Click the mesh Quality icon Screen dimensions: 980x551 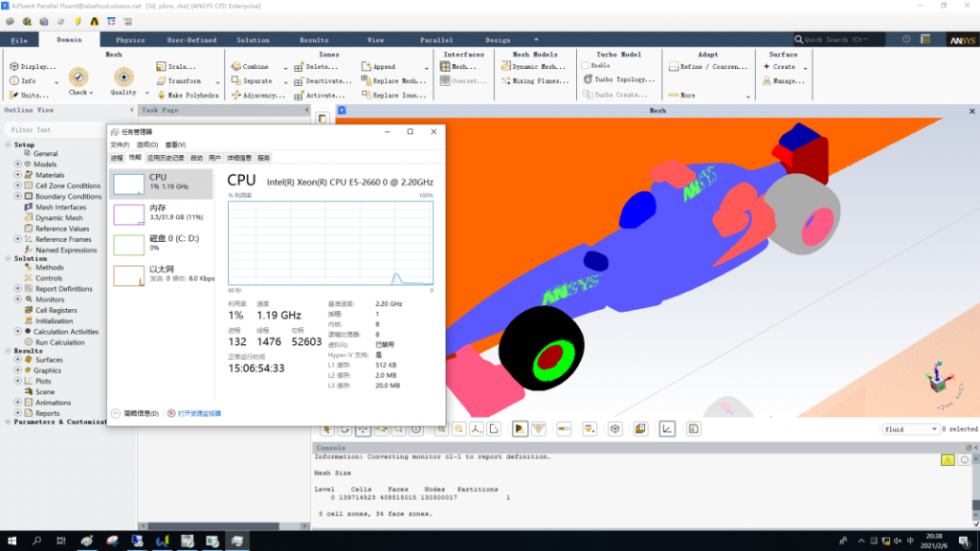pos(123,77)
